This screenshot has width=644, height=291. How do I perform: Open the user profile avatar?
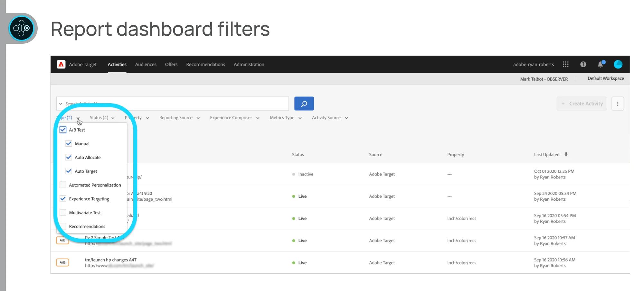(x=618, y=64)
